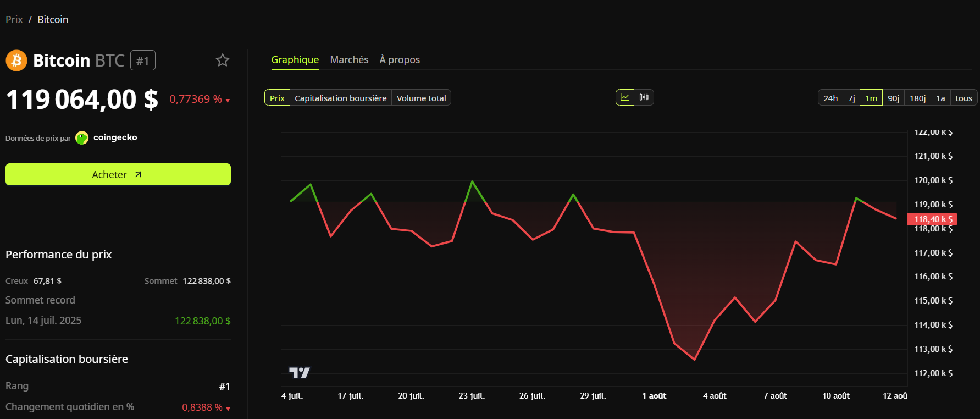The image size is (980, 419).
Task: Click the Creux value 67,81 $
Action: click(x=47, y=280)
